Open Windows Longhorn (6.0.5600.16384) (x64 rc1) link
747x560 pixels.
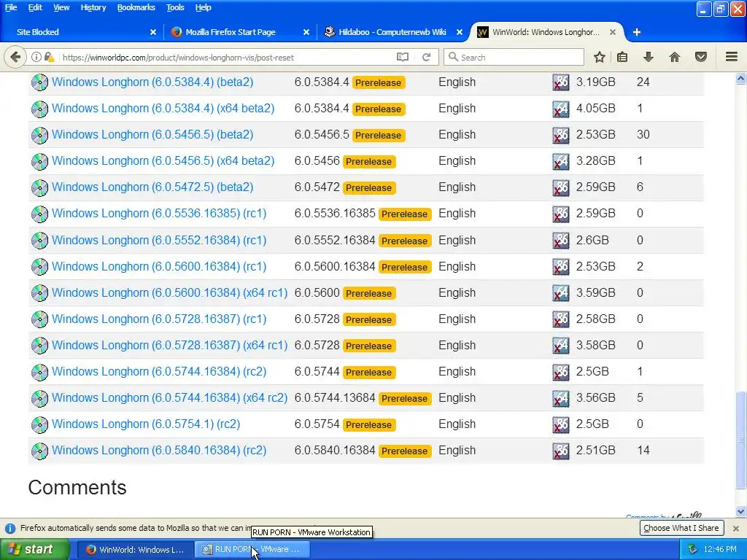click(x=169, y=292)
